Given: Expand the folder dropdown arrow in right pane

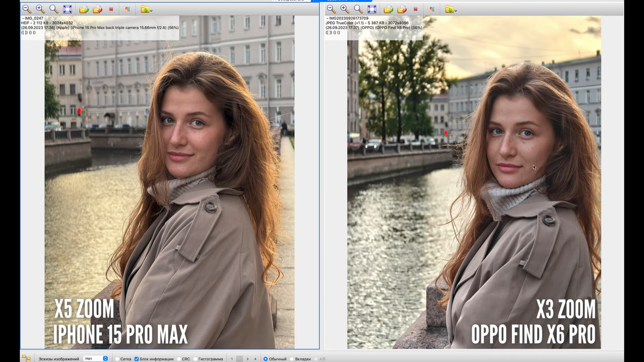Looking at the screenshot, I should (x=456, y=10).
